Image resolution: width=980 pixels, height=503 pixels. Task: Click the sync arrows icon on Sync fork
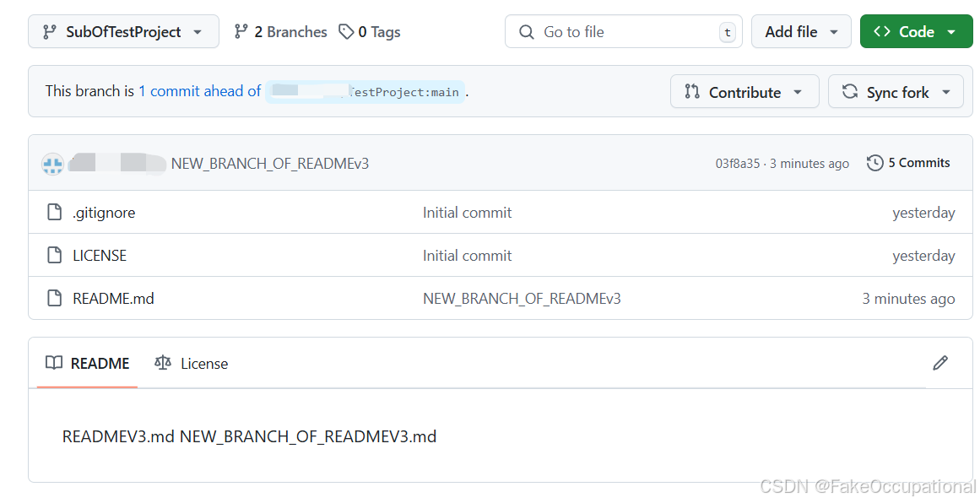click(x=850, y=91)
